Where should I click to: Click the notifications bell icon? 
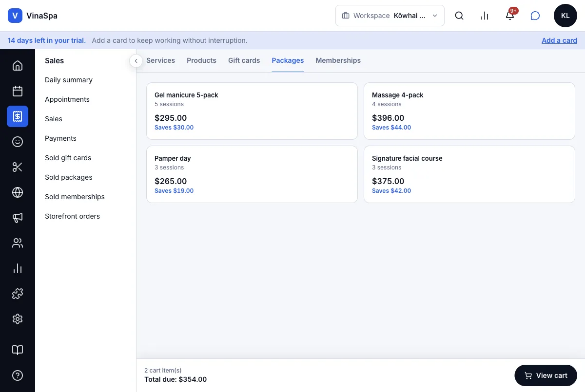(510, 16)
